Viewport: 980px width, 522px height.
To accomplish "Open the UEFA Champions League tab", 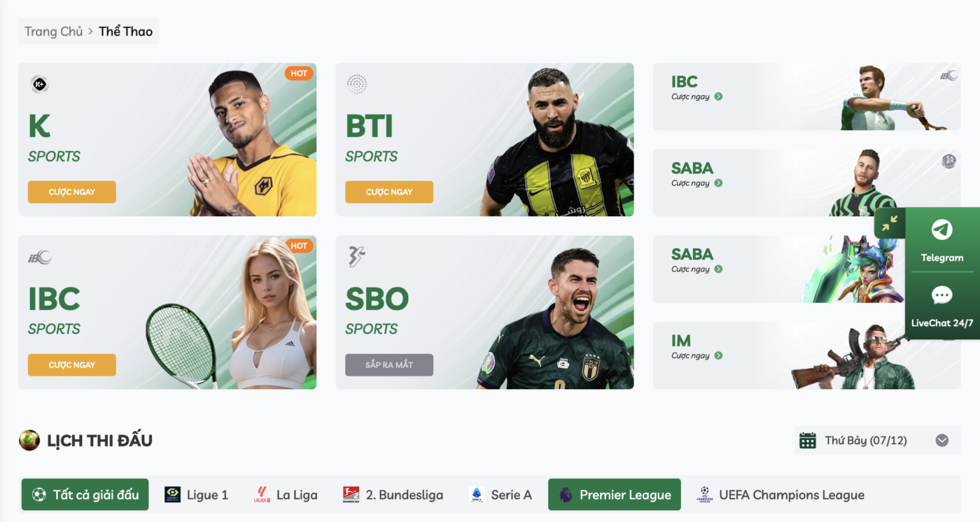I will 780,495.
